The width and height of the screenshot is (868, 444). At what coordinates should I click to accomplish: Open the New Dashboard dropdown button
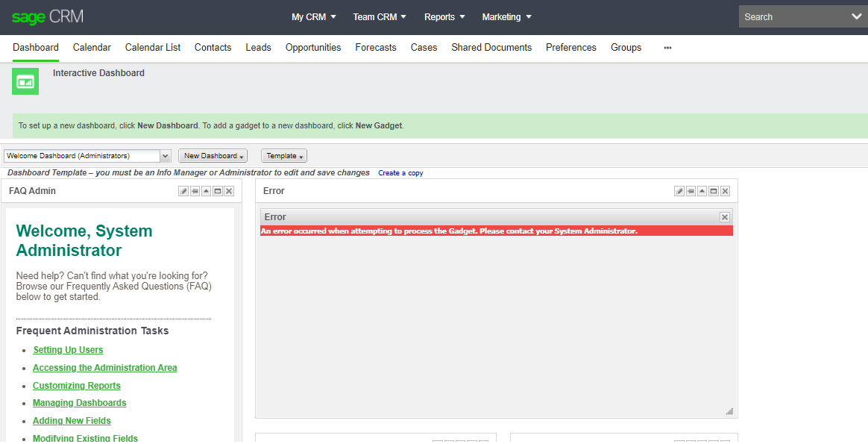(213, 156)
